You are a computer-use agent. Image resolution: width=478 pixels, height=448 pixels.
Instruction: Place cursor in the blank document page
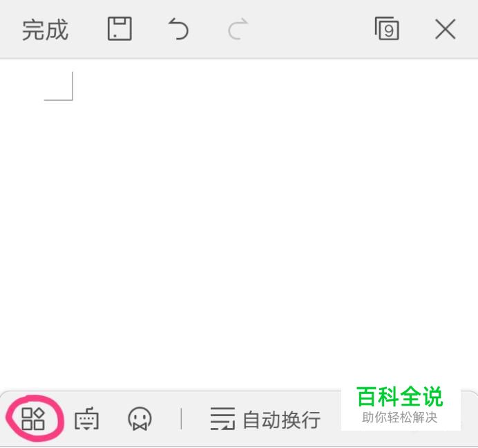[x=239, y=224]
